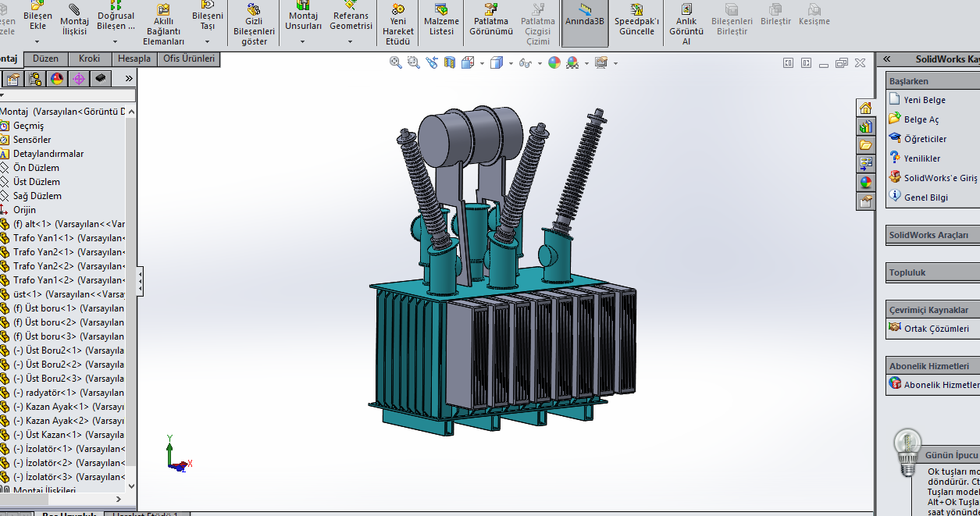
Task: Select İzolatör<2> component in tree
Action: 69,463
